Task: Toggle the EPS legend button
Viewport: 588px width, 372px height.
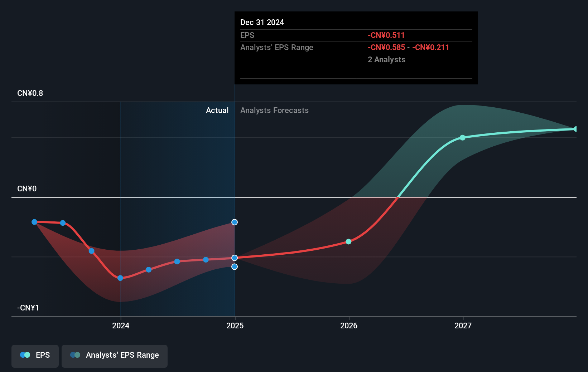Action: pyautogui.click(x=35, y=356)
